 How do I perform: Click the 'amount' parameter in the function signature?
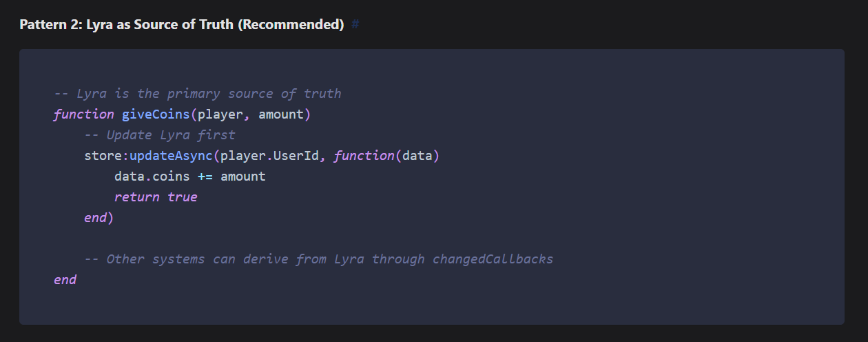click(281, 114)
